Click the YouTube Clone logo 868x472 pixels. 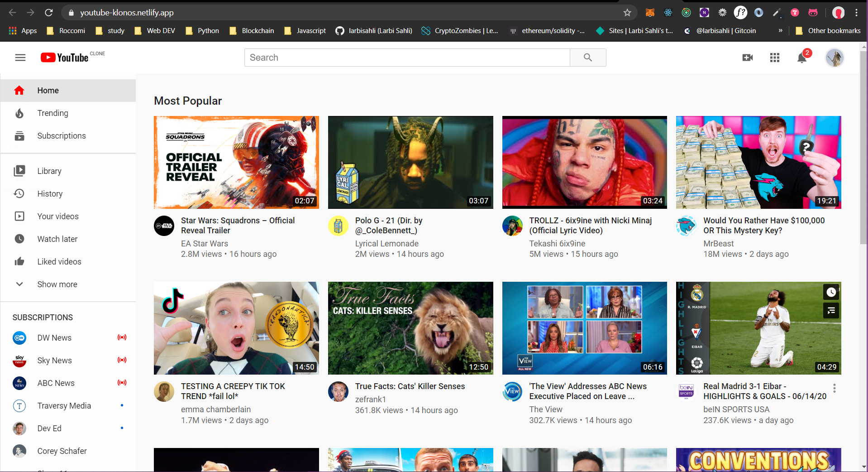(72, 57)
